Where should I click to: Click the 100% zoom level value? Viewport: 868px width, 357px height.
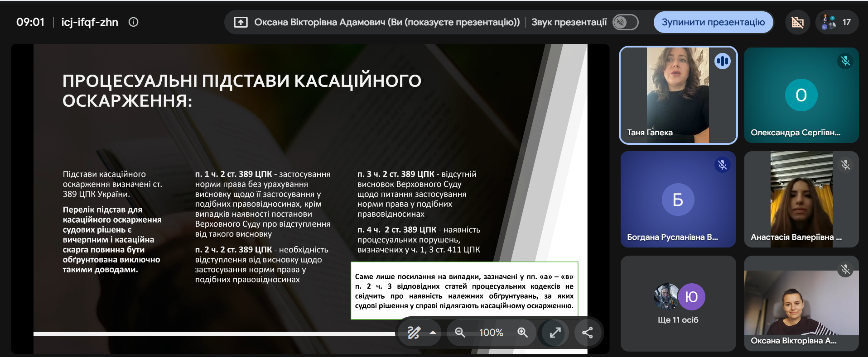coord(491,333)
